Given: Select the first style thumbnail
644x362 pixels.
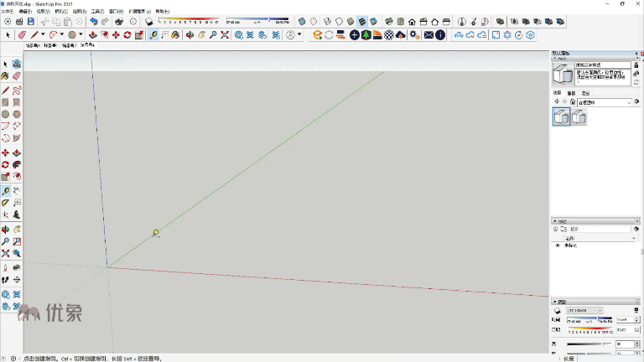Looking at the screenshot, I should (561, 117).
